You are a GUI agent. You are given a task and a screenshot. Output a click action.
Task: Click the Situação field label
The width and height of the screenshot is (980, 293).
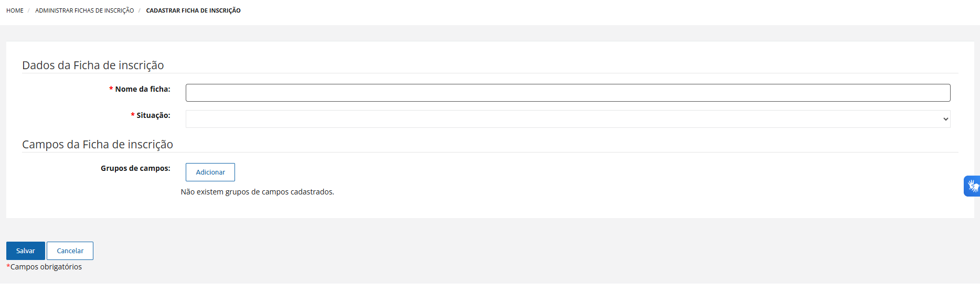[153, 115]
